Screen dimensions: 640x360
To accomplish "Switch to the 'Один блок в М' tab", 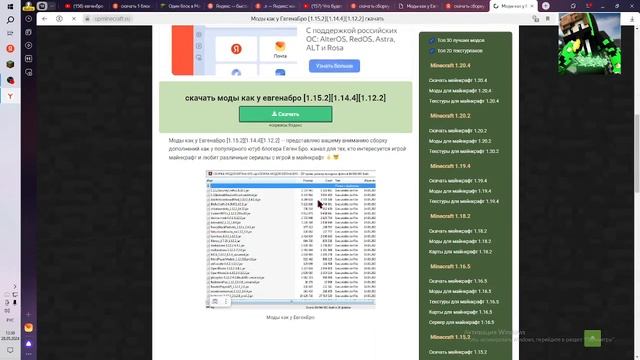I will coord(180,6).
